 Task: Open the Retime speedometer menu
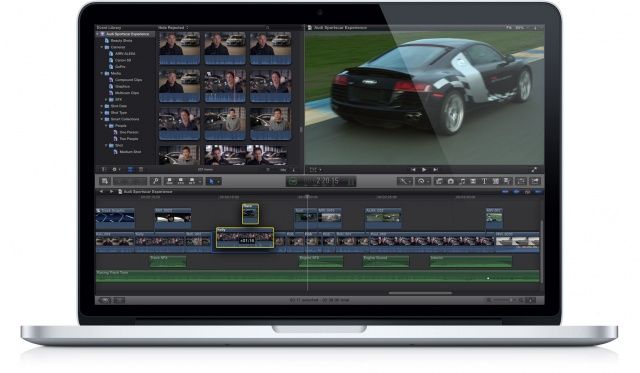[x=422, y=181]
